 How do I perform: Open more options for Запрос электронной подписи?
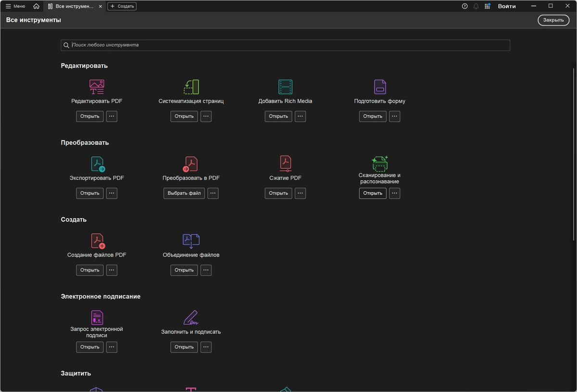click(x=112, y=347)
